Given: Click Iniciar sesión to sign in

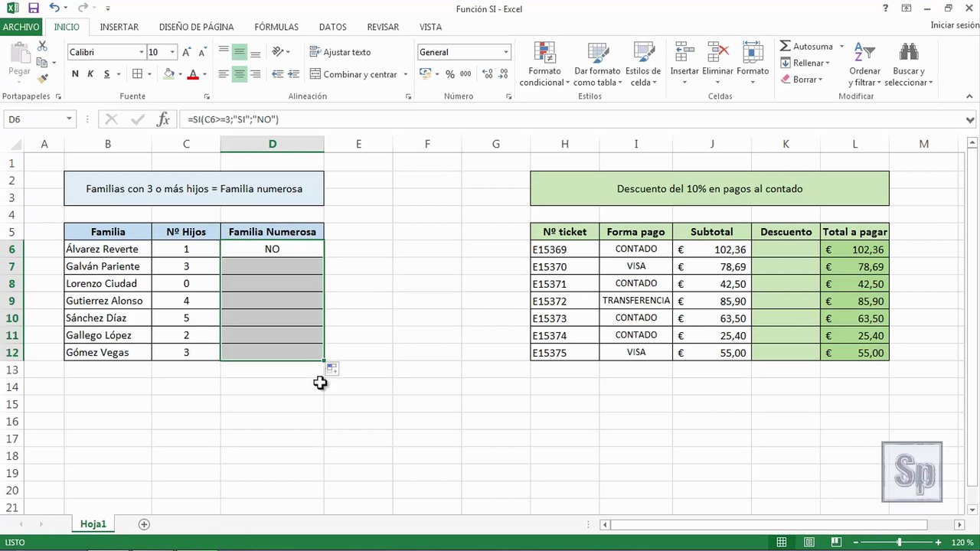Looking at the screenshot, I should click(955, 25).
